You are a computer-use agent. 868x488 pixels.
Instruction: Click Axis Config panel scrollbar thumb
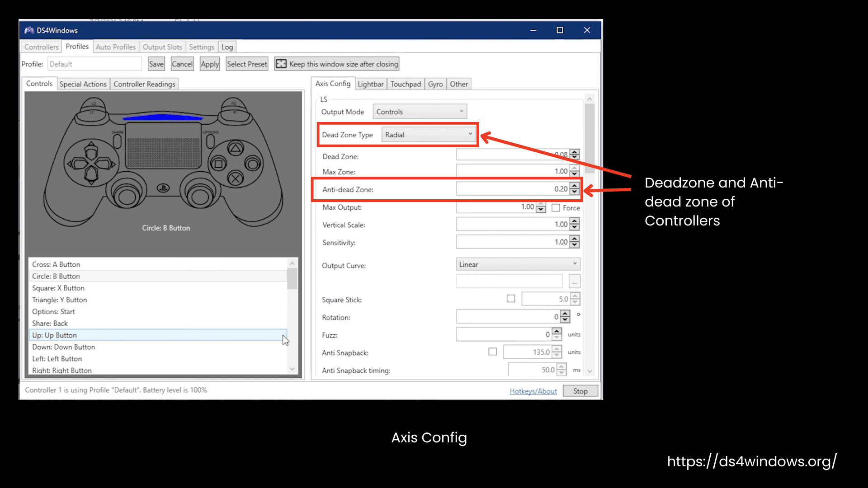(x=590, y=138)
